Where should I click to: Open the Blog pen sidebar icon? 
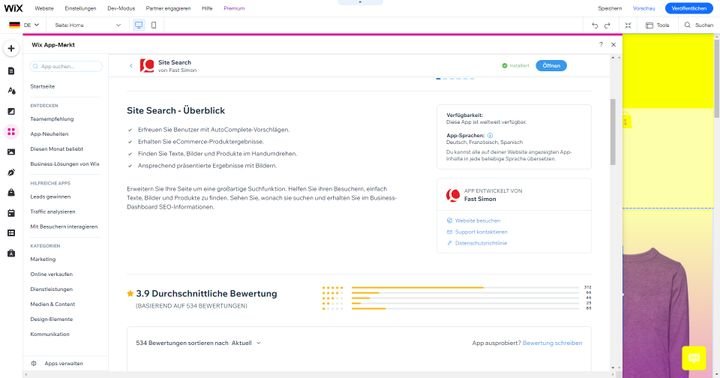[11, 172]
